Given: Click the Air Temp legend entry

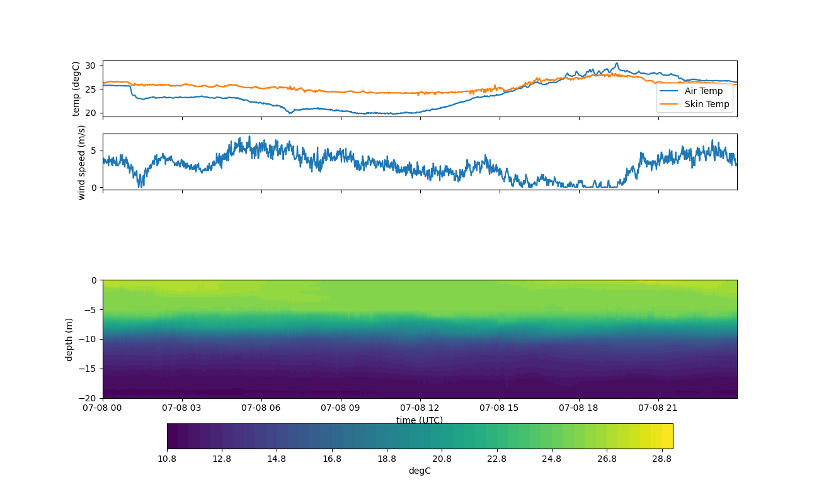Looking at the screenshot, I should [704, 91].
